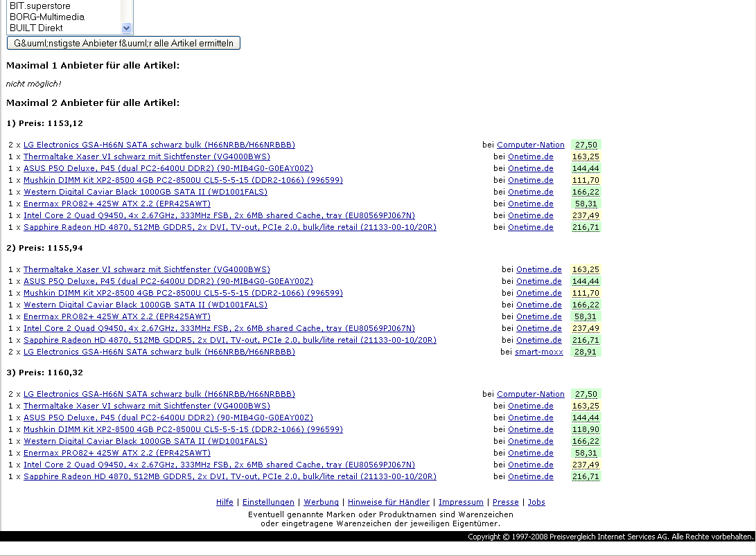Select BIT.superstore in the vendor list

click(40, 6)
